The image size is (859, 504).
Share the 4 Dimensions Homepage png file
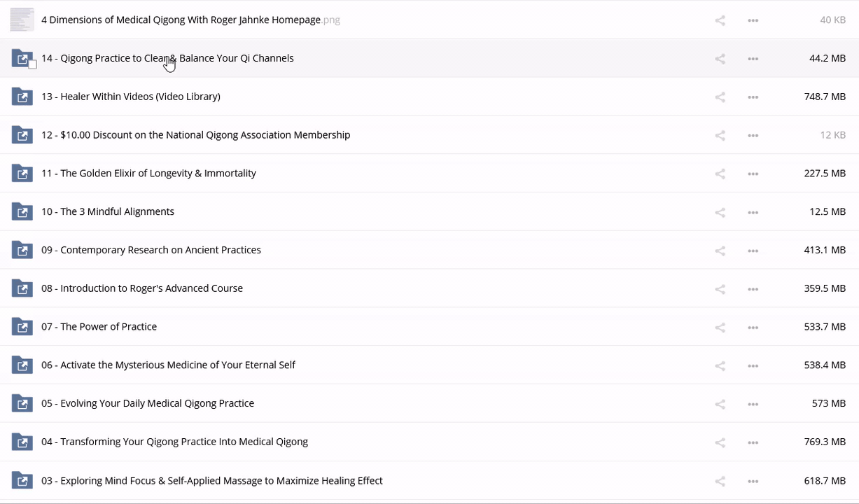tap(720, 20)
